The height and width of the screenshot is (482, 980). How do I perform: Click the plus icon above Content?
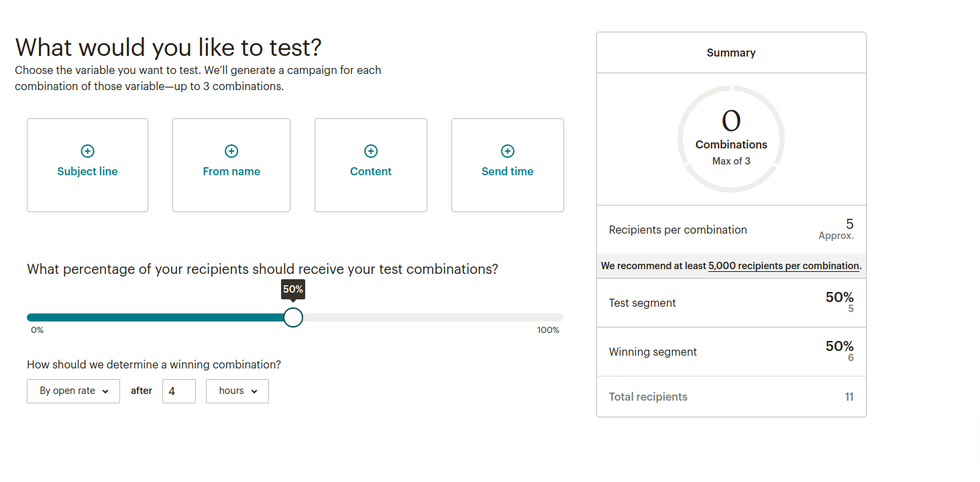pyautogui.click(x=371, y=151)
